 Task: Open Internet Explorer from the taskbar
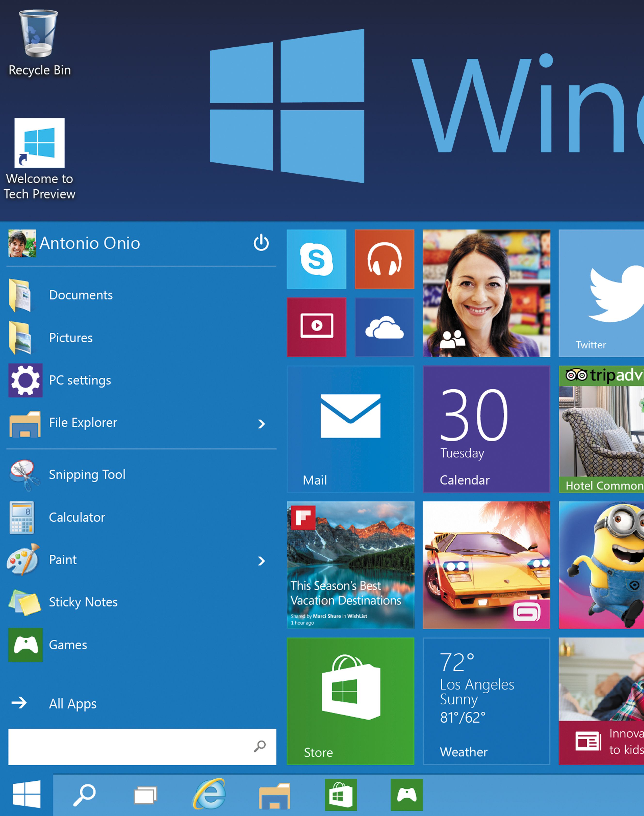(210, 794)
